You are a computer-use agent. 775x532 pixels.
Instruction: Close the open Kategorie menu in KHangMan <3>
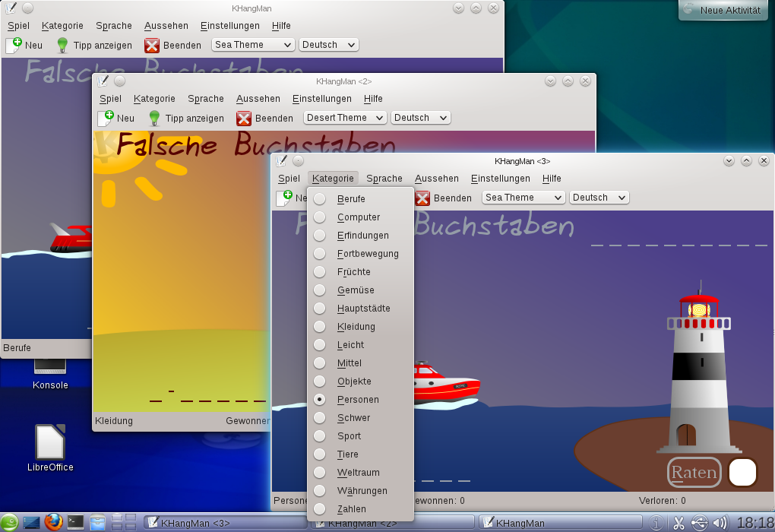(333, 179)
